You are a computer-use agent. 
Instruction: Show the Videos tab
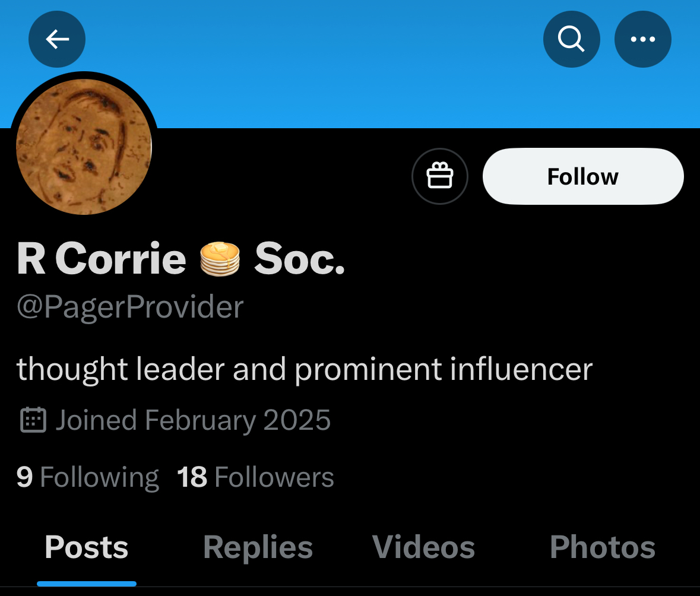coord(423,547)
